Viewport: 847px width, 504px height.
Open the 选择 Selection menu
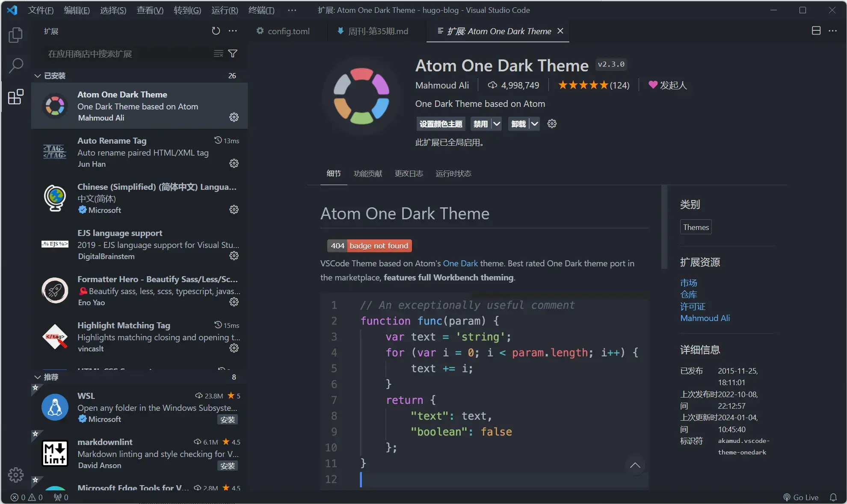point(113,10)
